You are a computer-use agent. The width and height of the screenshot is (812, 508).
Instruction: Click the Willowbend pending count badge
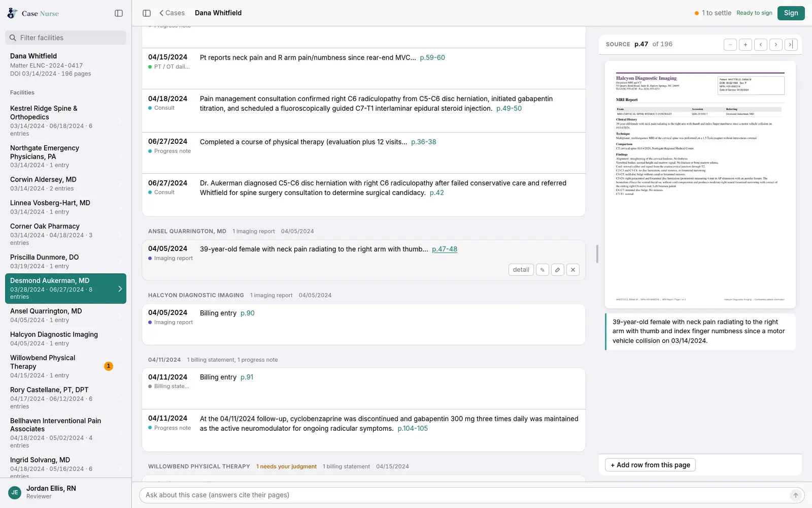click(x=109, y=366)
